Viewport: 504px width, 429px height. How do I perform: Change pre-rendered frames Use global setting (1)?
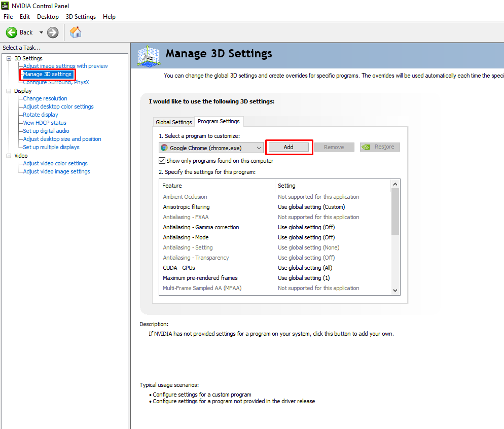click(x=303, y=278)
